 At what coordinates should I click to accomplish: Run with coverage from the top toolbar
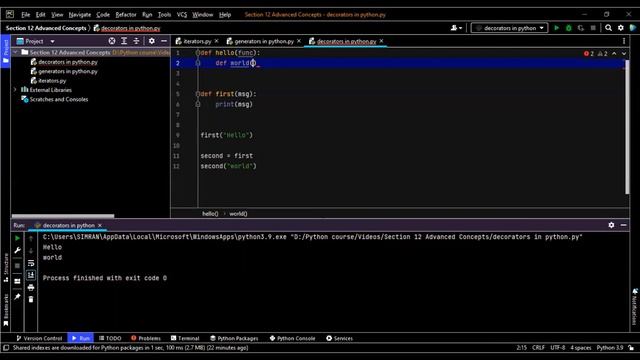(581, 28)
